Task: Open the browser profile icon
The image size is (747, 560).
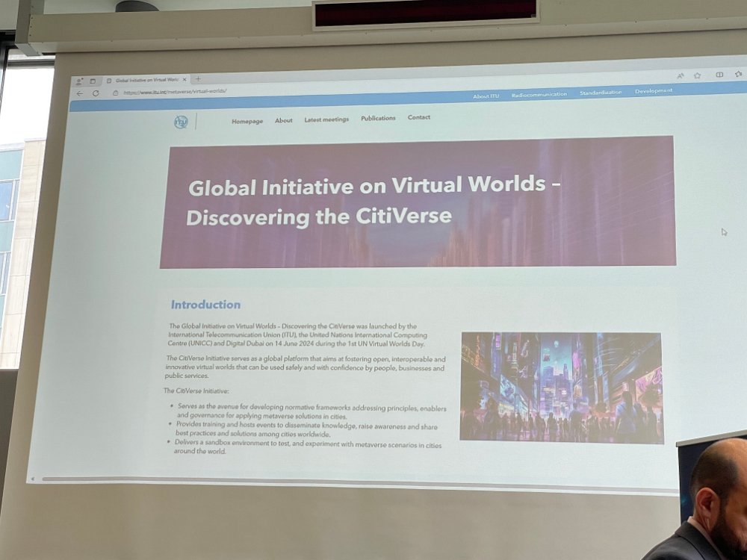Action: [79, 81]
